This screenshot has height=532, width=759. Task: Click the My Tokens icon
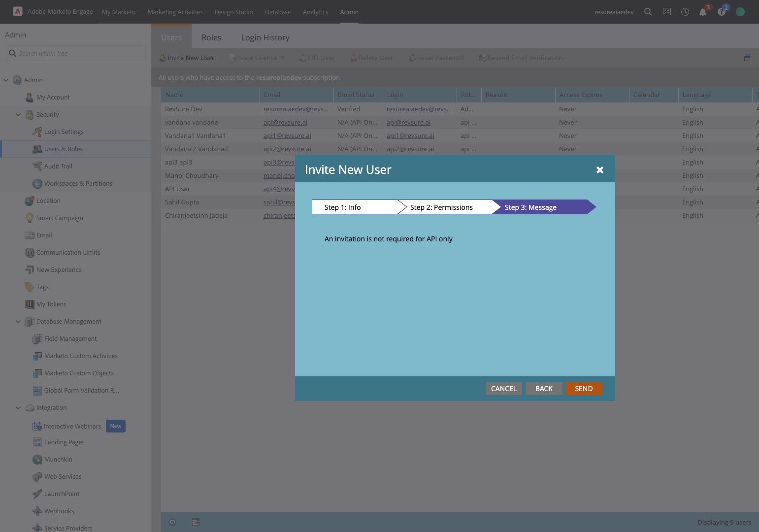(x=30, y=304)
